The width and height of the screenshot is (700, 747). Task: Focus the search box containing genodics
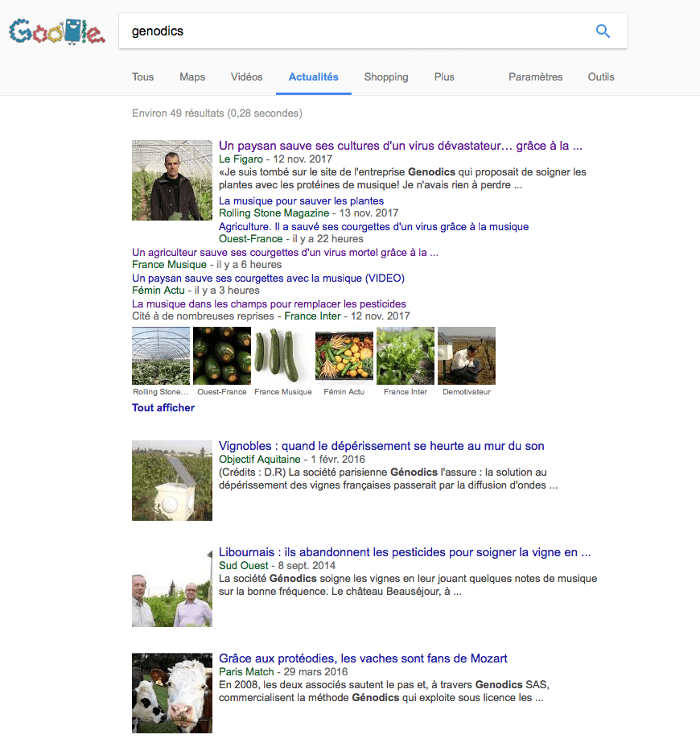tap(373, 31)
